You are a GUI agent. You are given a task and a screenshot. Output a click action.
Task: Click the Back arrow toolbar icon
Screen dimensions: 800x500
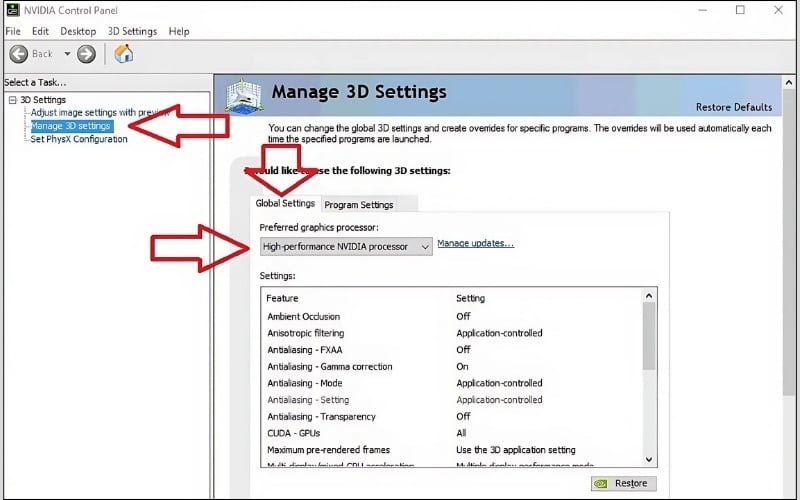19,54
